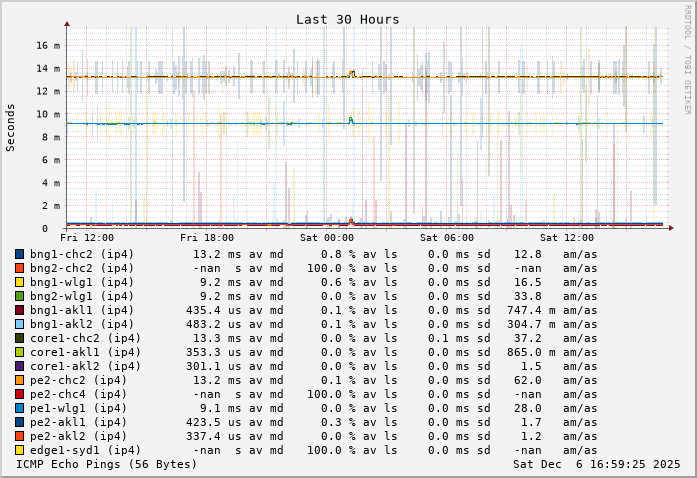The width and height of the screenshot is (697, 478).
Task: Select the core1-chc2 (ip4) legend entry
Action: tap(85, 338)
